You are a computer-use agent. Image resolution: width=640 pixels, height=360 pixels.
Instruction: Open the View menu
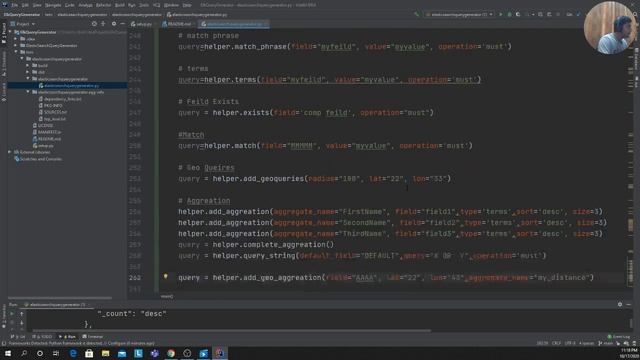coord(37,5)
